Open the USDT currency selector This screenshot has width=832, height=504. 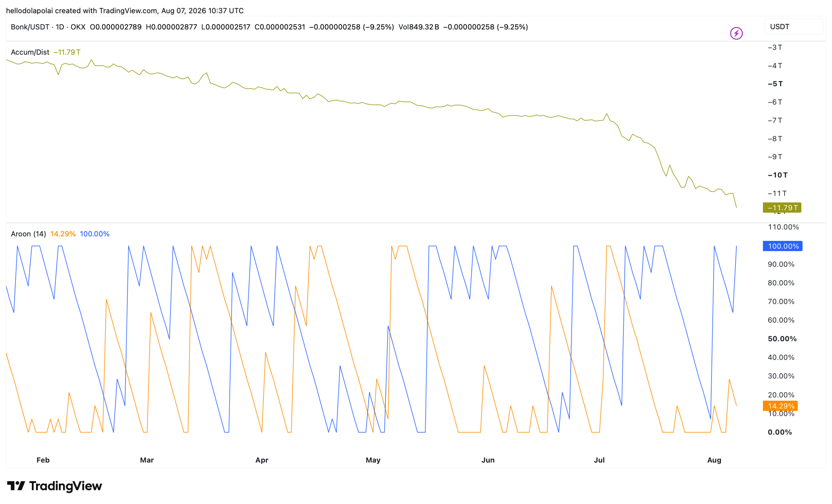(x=794, y=27)
